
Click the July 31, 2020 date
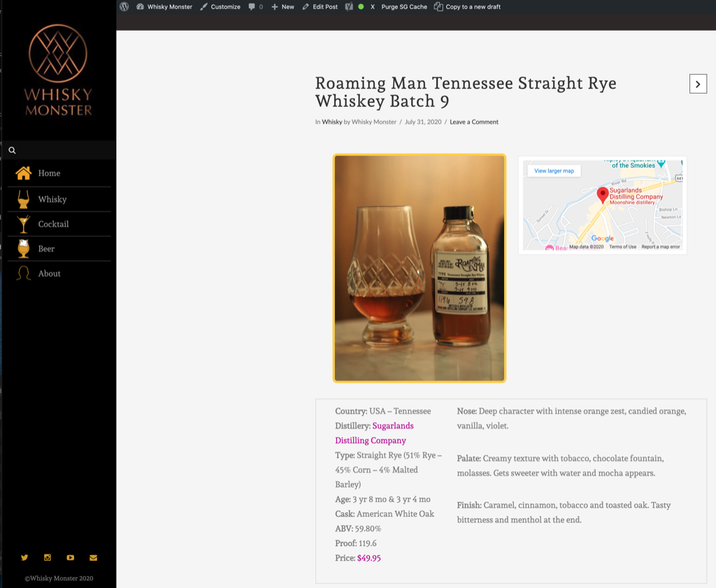(x=423, y=122)
